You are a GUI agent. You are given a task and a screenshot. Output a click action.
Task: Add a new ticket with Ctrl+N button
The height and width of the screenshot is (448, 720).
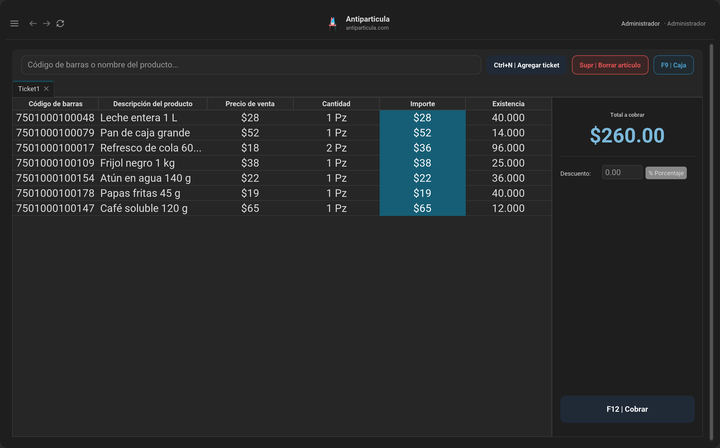526,65
